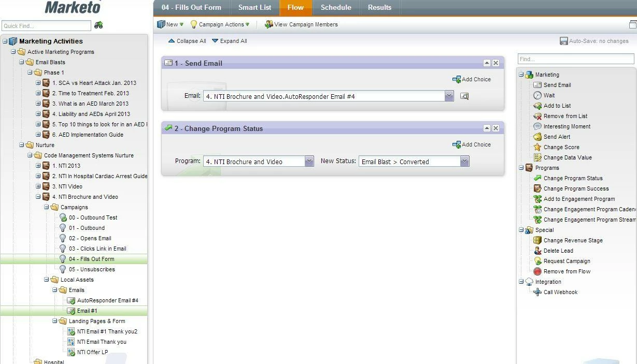Select the Change Score star icon
The height and width of the screenshot is (364, 637).
click(x=537, y=147)
